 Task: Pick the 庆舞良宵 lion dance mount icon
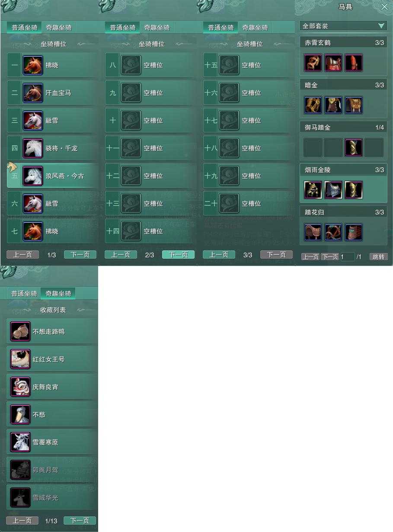tap(20, 387)
